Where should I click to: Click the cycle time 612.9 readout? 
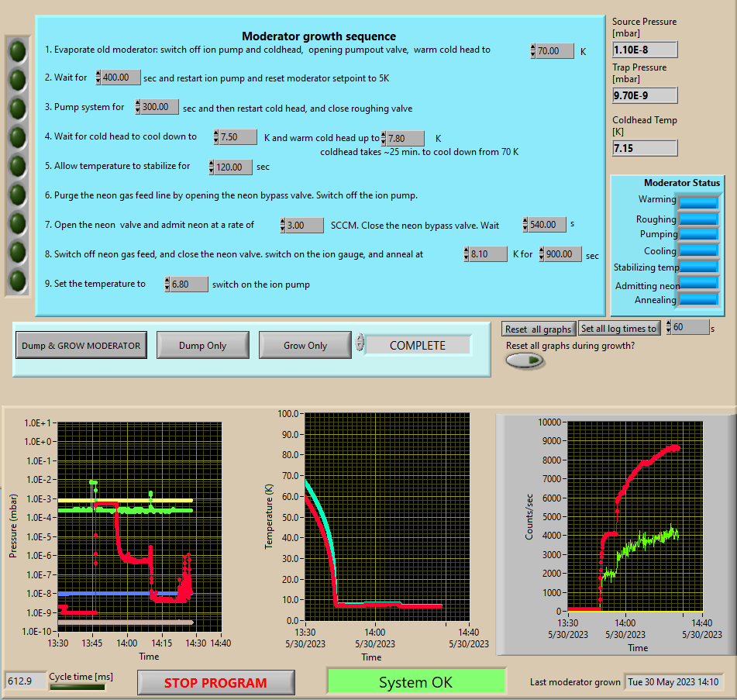tap(26, 681)
